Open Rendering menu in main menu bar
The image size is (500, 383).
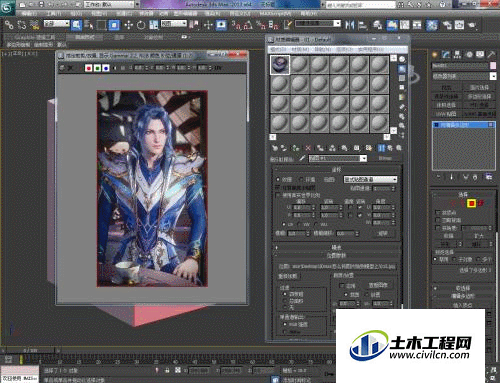click(211, 14)
